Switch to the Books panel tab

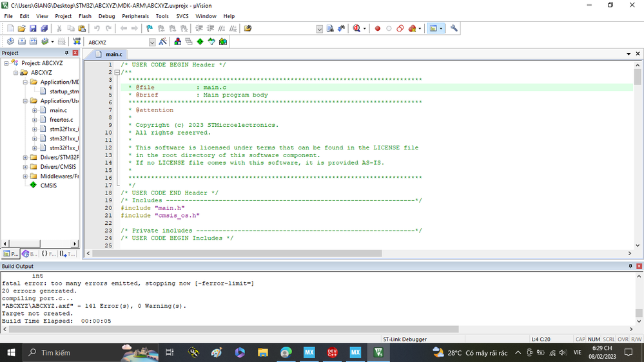coord(30,254)
